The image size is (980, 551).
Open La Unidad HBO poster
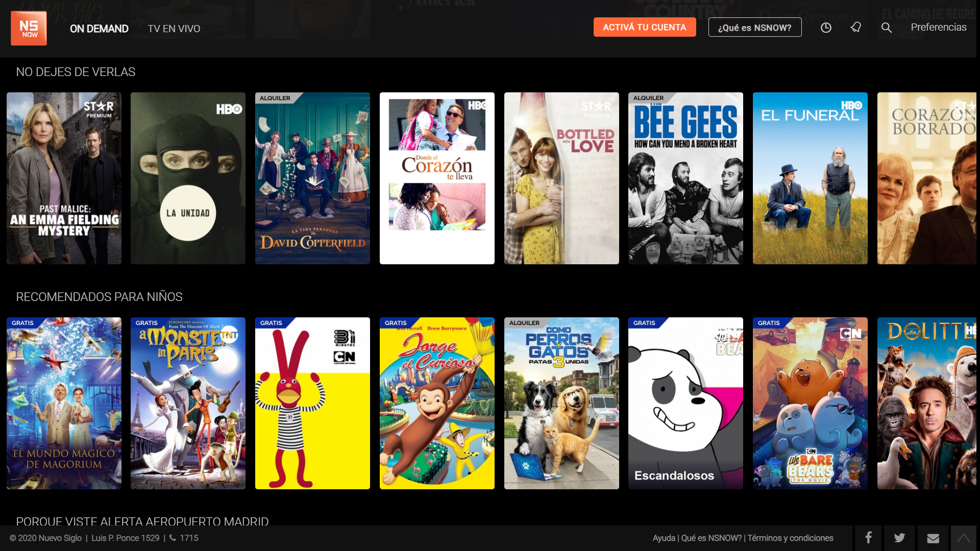tap(188, 178)
